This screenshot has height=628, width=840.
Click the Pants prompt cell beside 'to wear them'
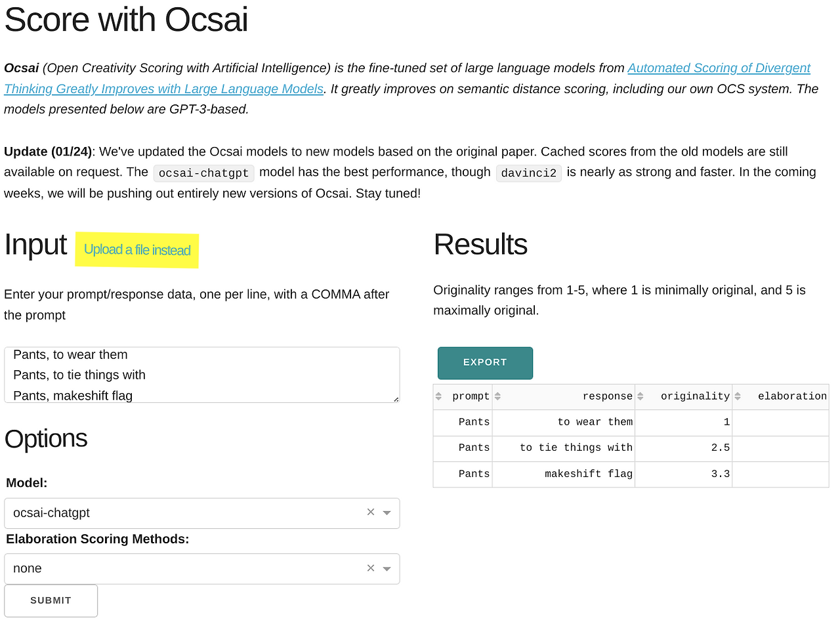click(x=463, y=423)
